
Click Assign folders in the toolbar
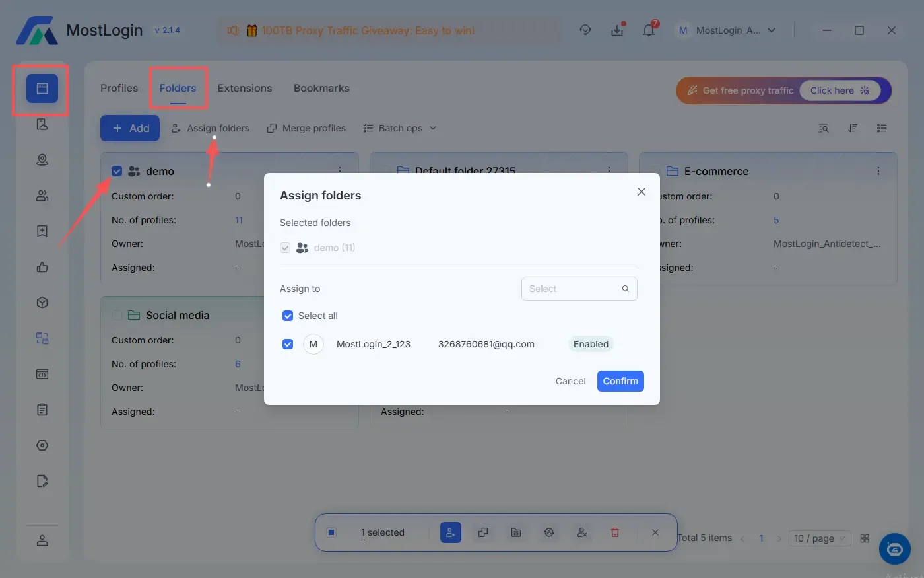[x=211, y=128]
